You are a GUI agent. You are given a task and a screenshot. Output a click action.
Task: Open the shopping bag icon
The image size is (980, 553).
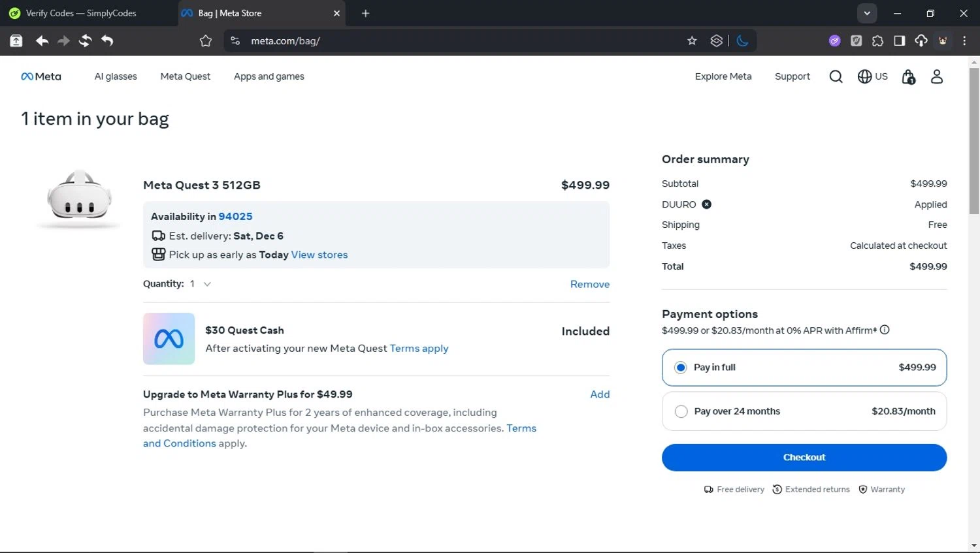pos(909,77)
